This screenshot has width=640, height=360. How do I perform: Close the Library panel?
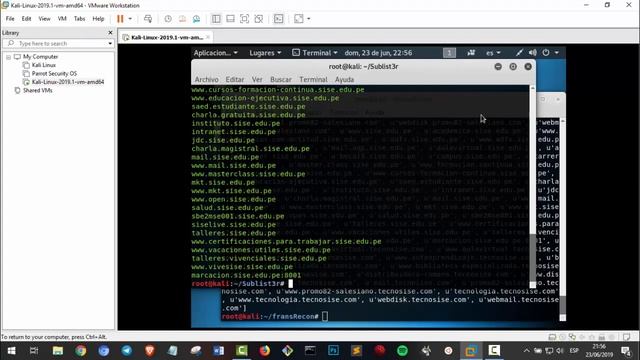[110, 32]
